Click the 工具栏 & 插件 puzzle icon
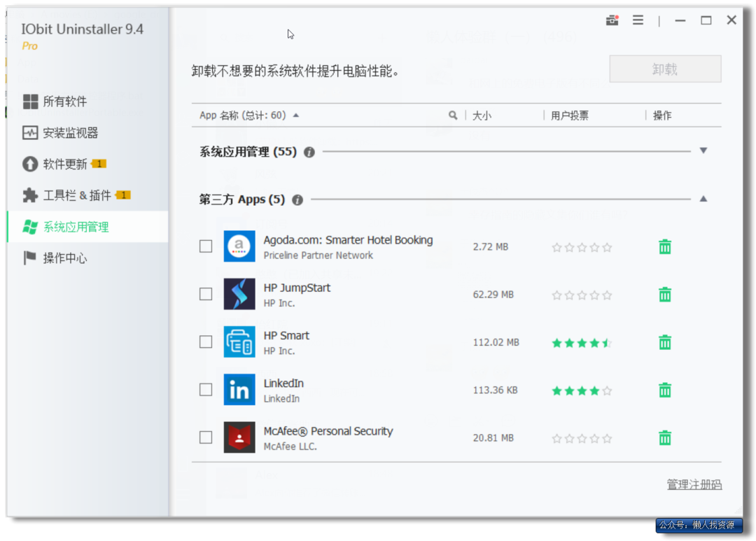 (30, 195)
